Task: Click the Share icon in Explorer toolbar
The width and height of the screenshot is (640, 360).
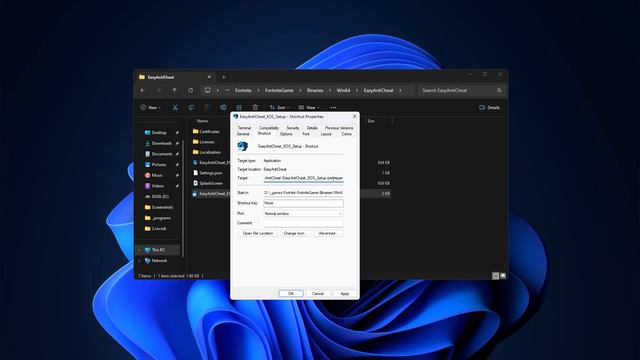Action: point(239,108)
